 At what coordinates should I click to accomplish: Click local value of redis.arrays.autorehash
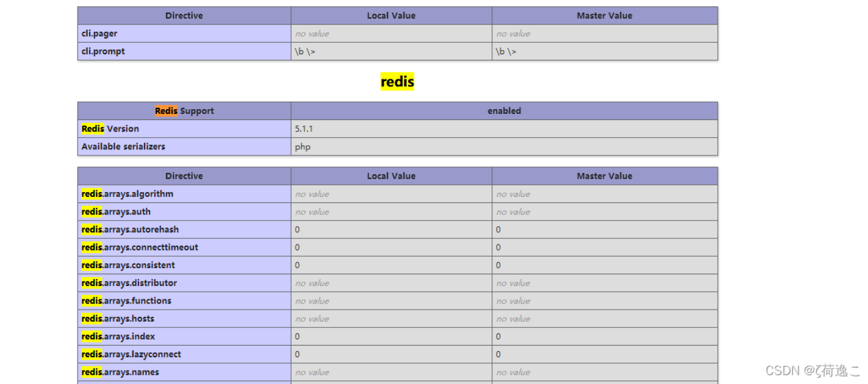(392, 229)
